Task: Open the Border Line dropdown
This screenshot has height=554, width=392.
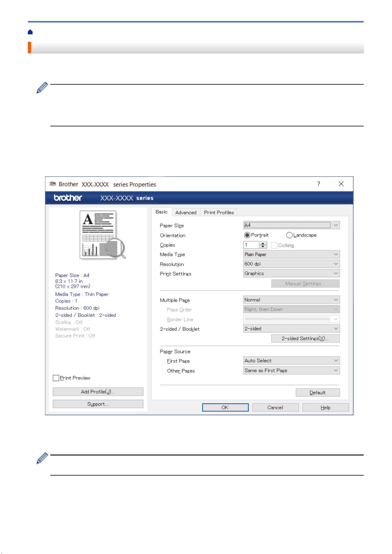Action: pyautogui.click(x=291, y=319)
